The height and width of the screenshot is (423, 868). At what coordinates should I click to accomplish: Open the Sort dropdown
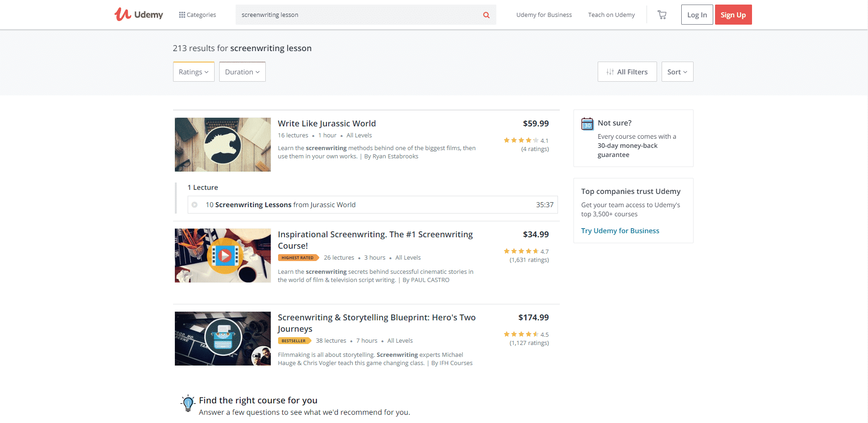point(677,72)
